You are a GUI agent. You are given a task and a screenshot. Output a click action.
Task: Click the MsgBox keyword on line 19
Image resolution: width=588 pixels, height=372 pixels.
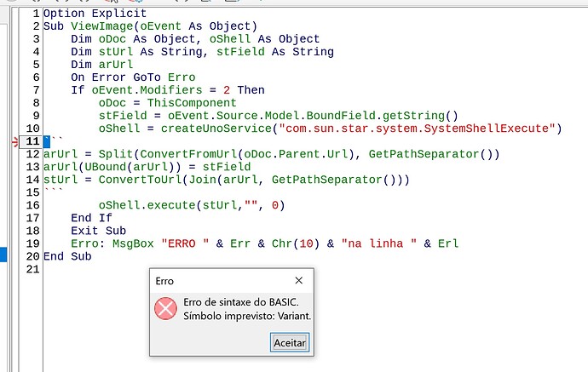(x=133, y=243)
